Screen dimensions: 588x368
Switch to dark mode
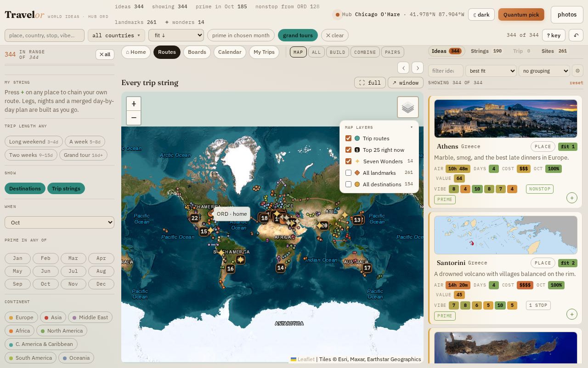pos(481,15)
